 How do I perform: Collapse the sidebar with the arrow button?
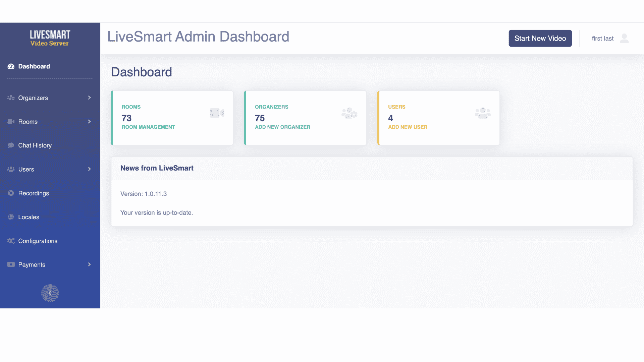(50, 293)
